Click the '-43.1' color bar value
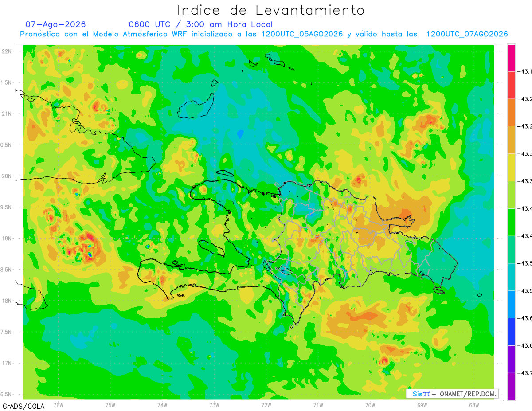This screenshot has width=532, height=411. coord(526,72)
